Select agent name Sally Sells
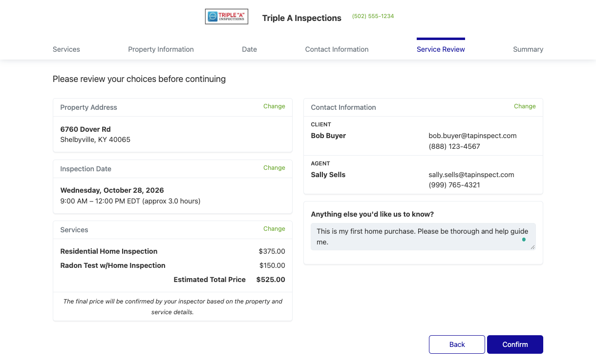 point(328,175)
